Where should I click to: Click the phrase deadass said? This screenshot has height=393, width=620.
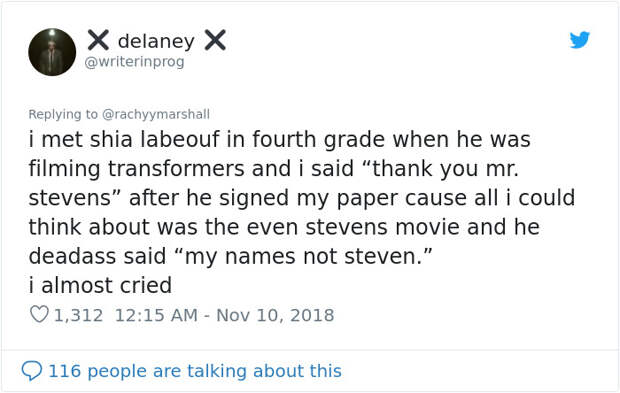(x=97, y=256)
